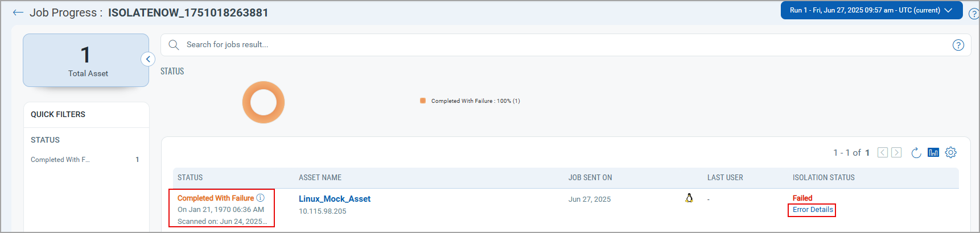Click the orange donut status chart

(x=263, y=102)
